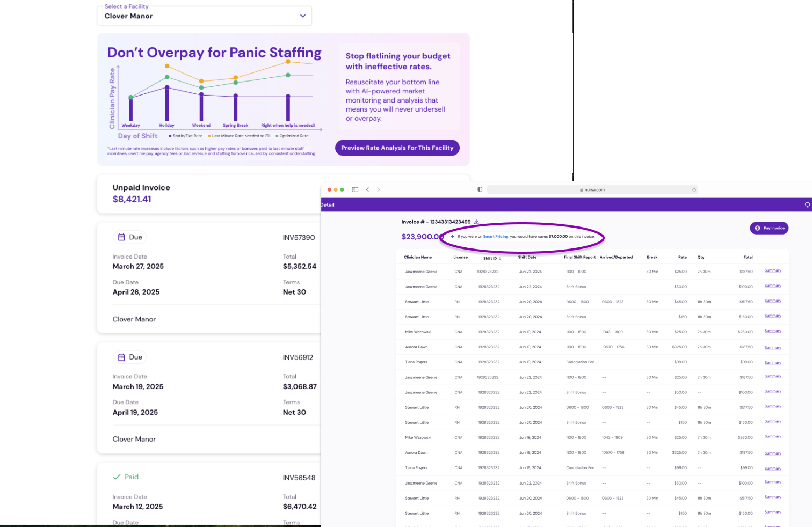Click the Pay Invoice button

(x=769, y=228)
